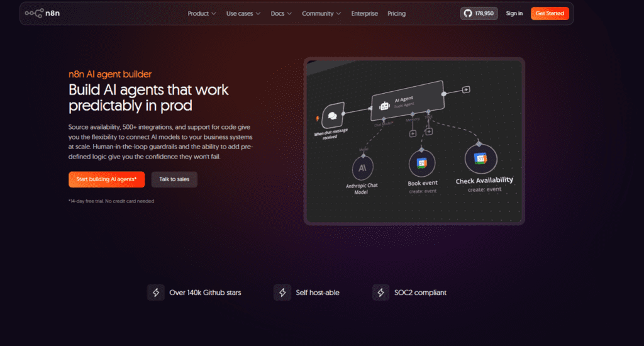Screen dimensions: 644x346
Task: Click lightning icon beside Over 140k Github stars
Action: [156, 293]
